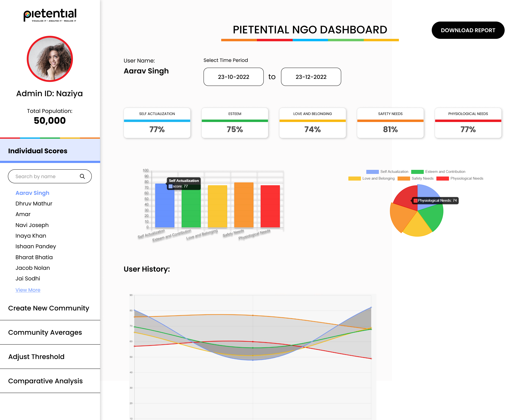This screenshot has width=525, height=420.
Task: Select Inaya Khan in the list
Action: 31,236
